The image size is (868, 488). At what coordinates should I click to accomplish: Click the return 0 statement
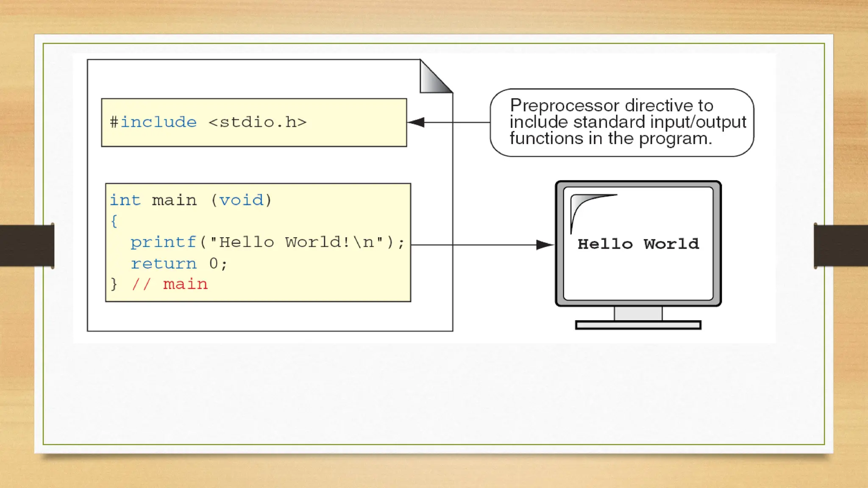[179, 264]
